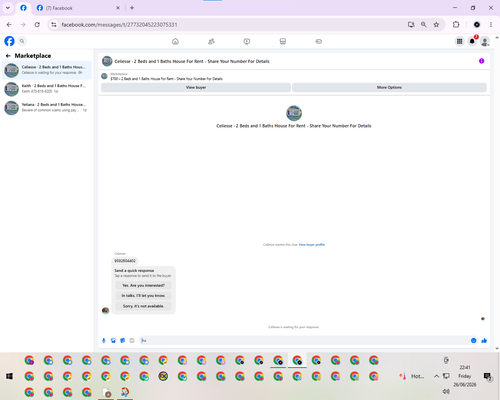Open the Keith conversation in the list
The height and width of the screenshot is (400, 500).
(x=47, y=89)
